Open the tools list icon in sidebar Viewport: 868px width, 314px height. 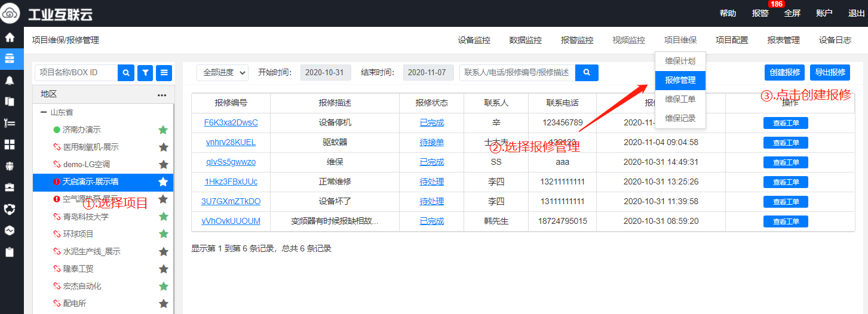[10, 123]
